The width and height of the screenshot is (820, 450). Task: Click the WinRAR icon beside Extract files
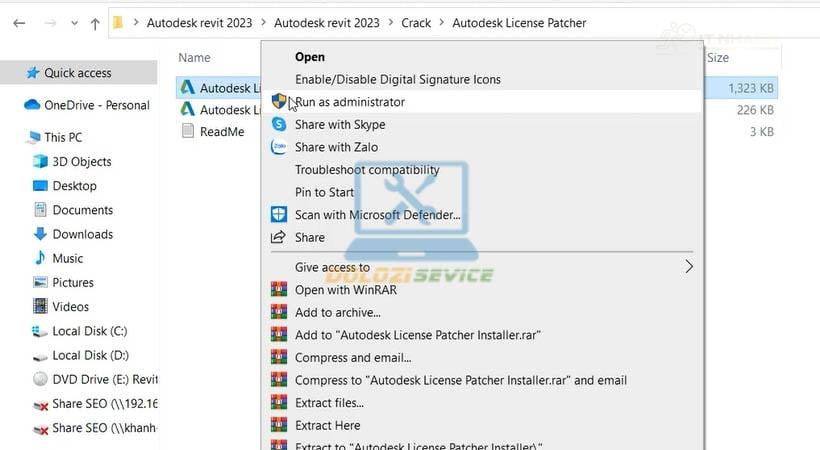[279, 403]
